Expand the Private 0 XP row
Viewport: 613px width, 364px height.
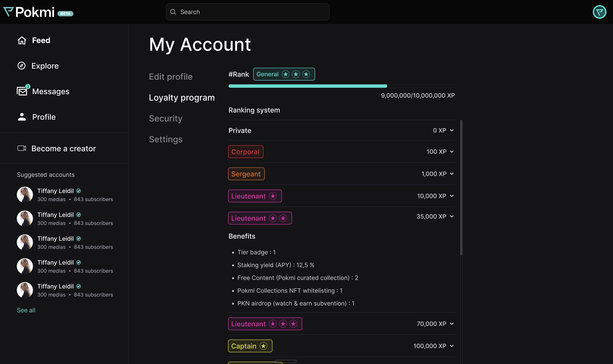click(x=342, y=130)
